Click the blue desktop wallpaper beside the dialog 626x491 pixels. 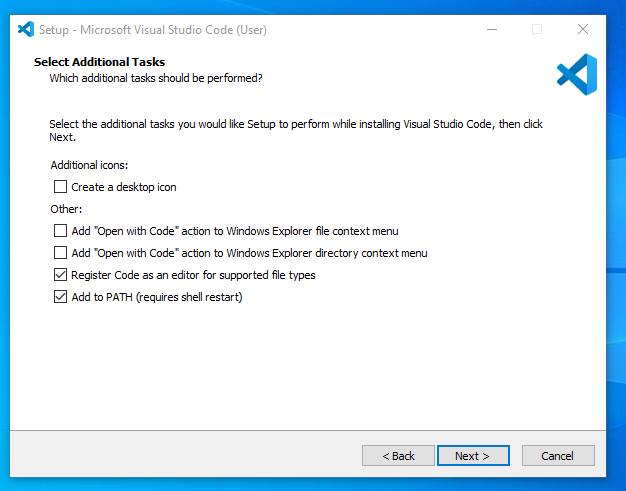(616, 240)
